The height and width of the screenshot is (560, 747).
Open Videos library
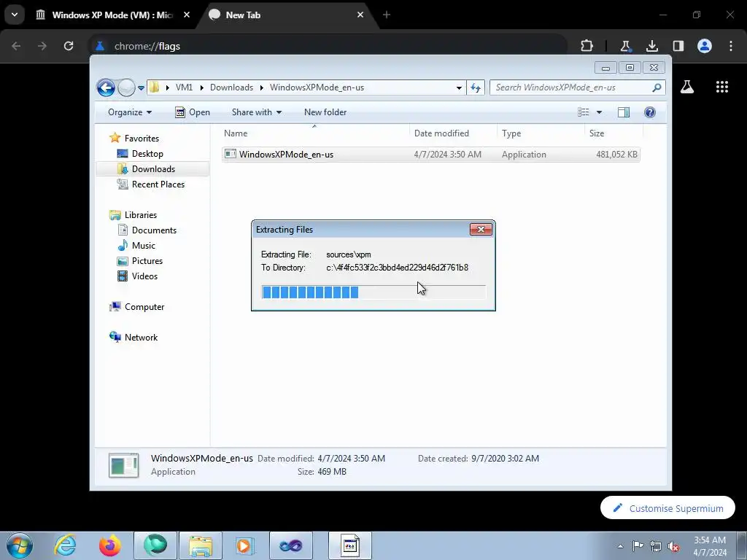(138, 276)
